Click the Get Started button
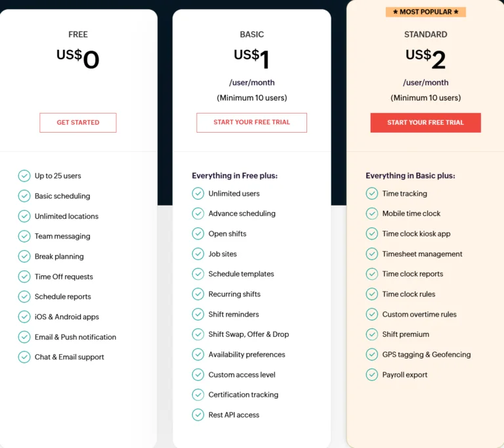 click(x=78, y=123)
